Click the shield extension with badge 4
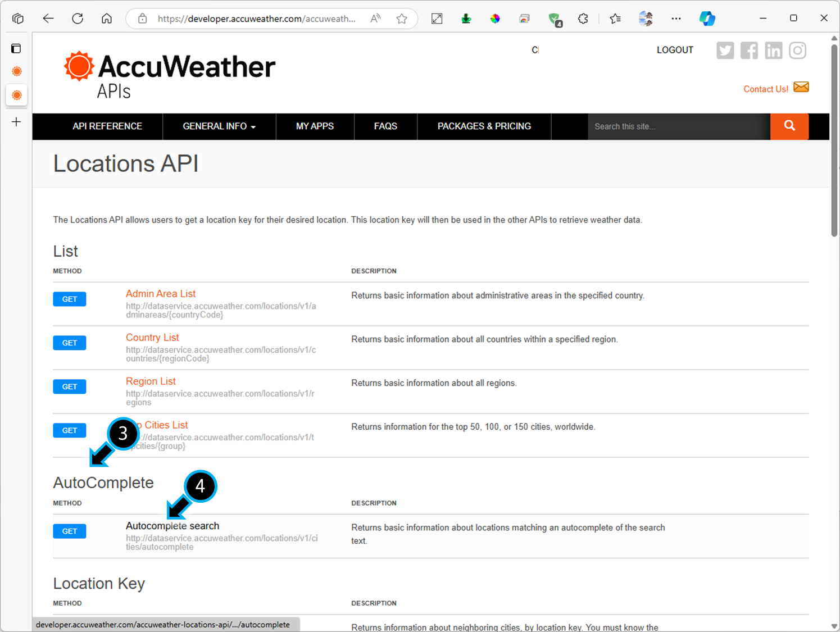This screenshot has height=632, width=840. pos(555,20)
